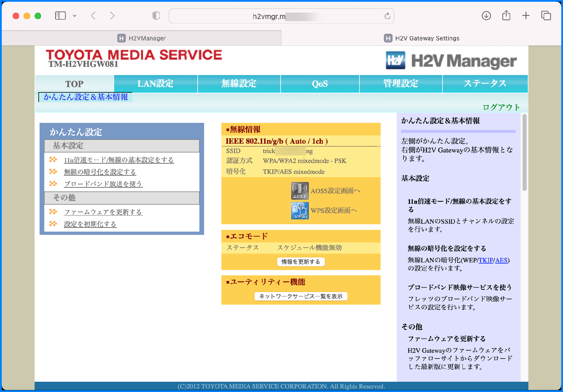Click the help panel scrollbar
The height and width of the screenshot is (392, 563).
point(525,152)
